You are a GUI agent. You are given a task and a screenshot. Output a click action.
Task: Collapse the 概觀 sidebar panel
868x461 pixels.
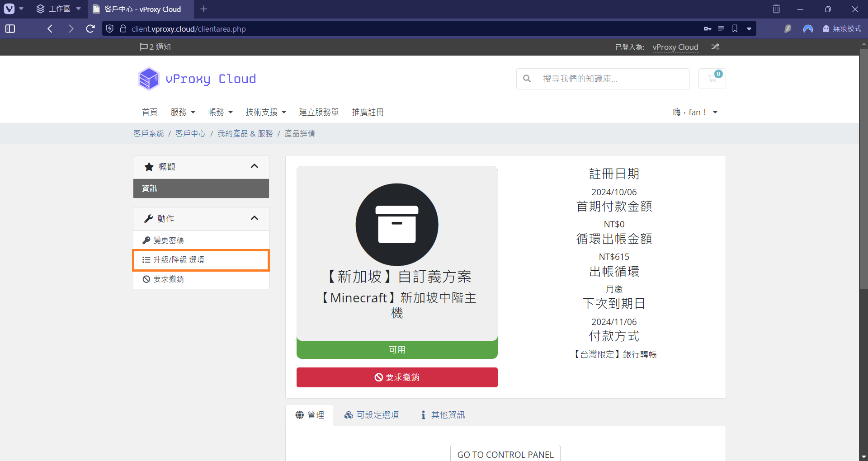255,167
